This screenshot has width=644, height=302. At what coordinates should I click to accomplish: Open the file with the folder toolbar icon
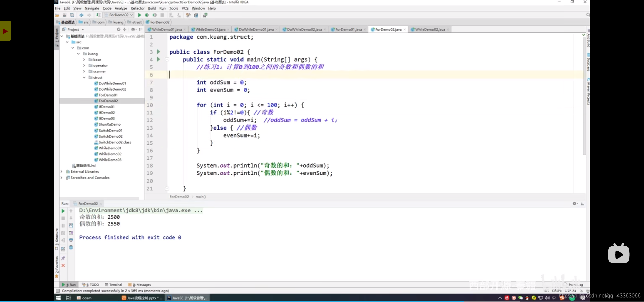coord(57,15)
